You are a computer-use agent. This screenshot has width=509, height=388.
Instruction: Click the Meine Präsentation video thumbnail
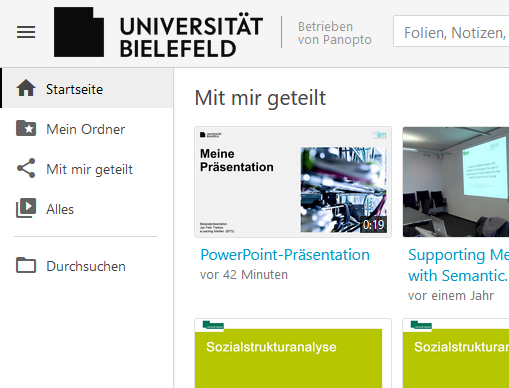293,182
